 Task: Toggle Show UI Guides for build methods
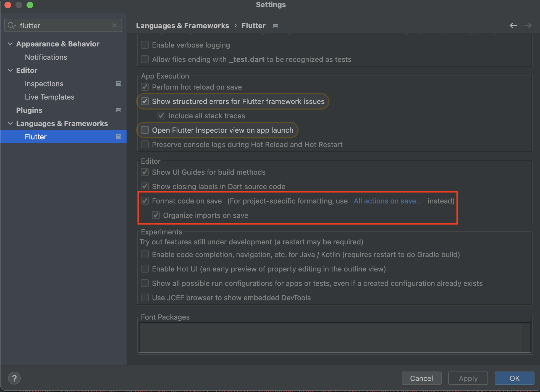145,172
